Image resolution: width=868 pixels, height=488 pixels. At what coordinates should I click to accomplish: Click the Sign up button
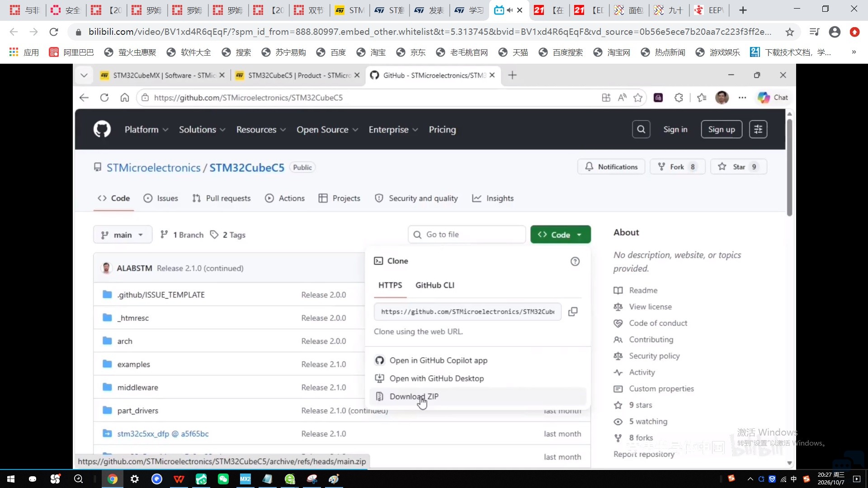click(x=721, y=129)
